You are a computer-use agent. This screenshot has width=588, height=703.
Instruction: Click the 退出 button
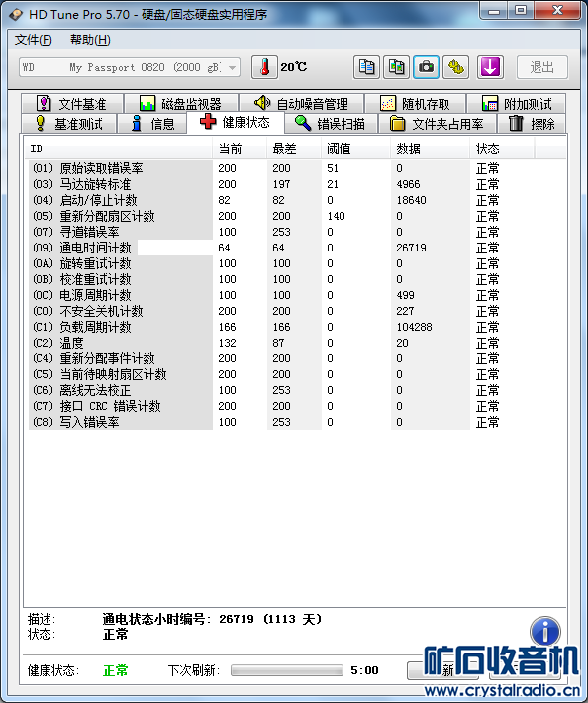click(542, 67)
